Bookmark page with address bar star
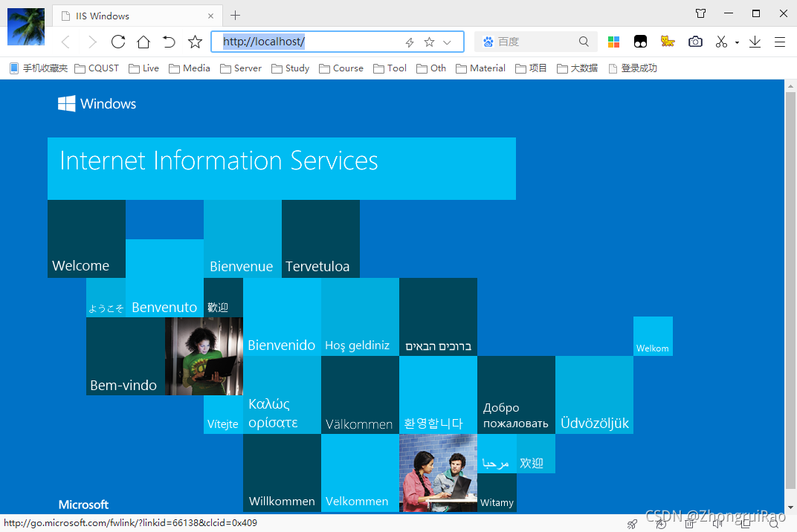The width and height of the screenshot is (797, 532). [x=429, y=42]
